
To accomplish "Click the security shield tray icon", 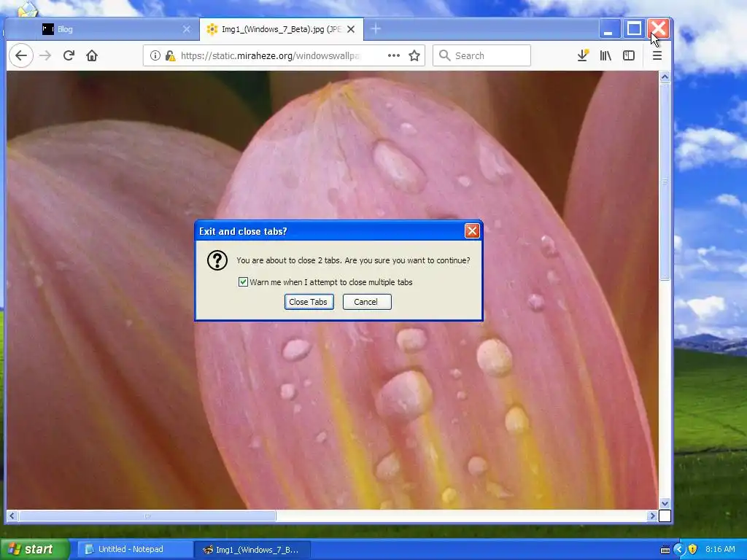I will point(693,550).
